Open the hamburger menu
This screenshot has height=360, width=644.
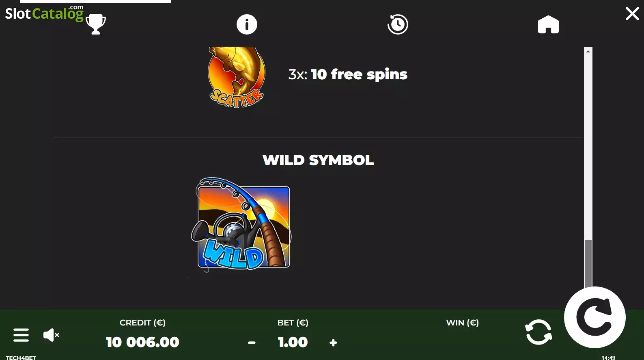click(x=21, y=335)
